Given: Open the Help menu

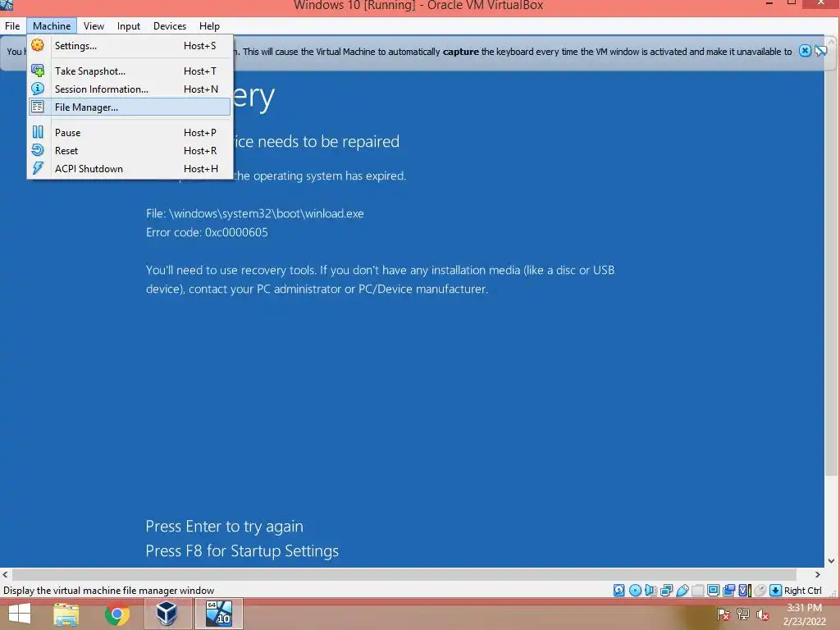Looking at the screenshot, I should tap(209, 25).
